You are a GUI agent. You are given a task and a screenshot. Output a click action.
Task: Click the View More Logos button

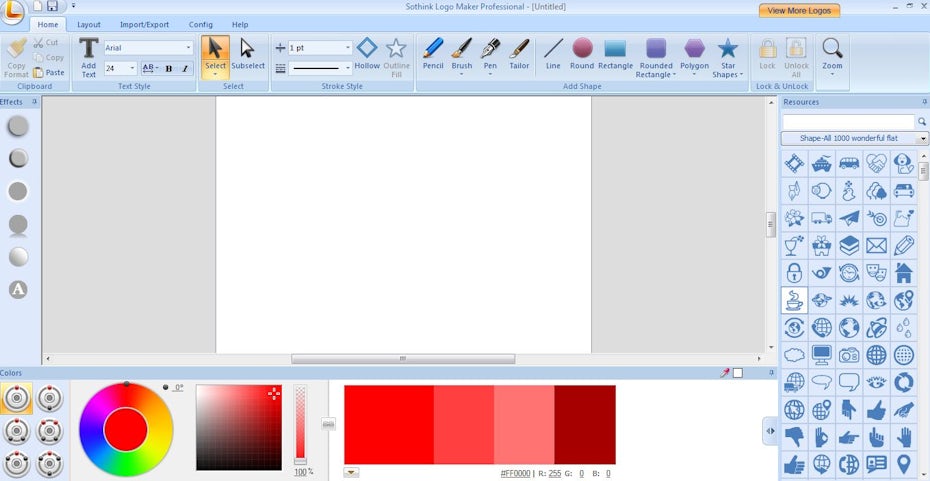coord(798,10)
